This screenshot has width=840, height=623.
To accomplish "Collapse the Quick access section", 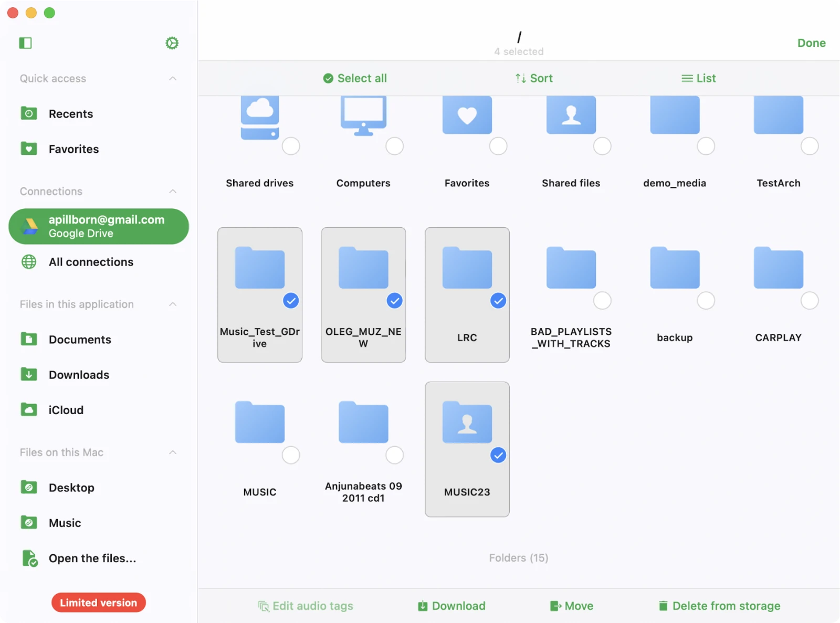I will pyautogui.click(x=173, y=79).
